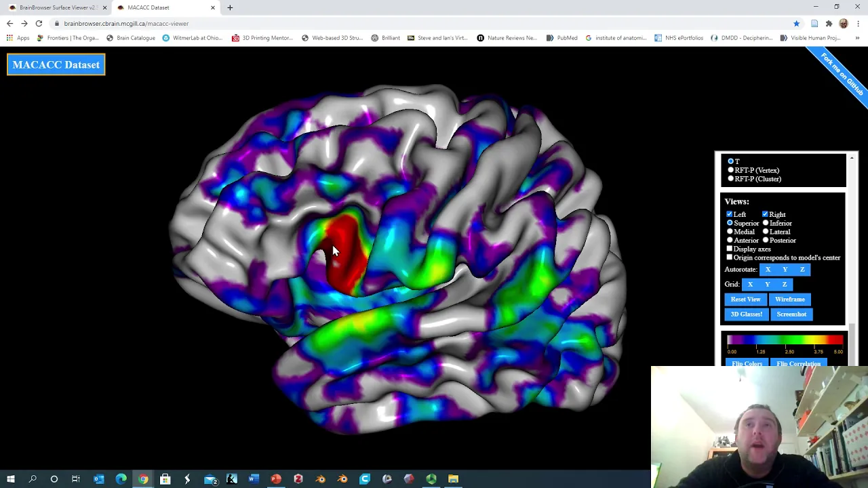Screen dimensions: 868x488
Task: Click the Reset View button
Action: (x=745, y=300)
